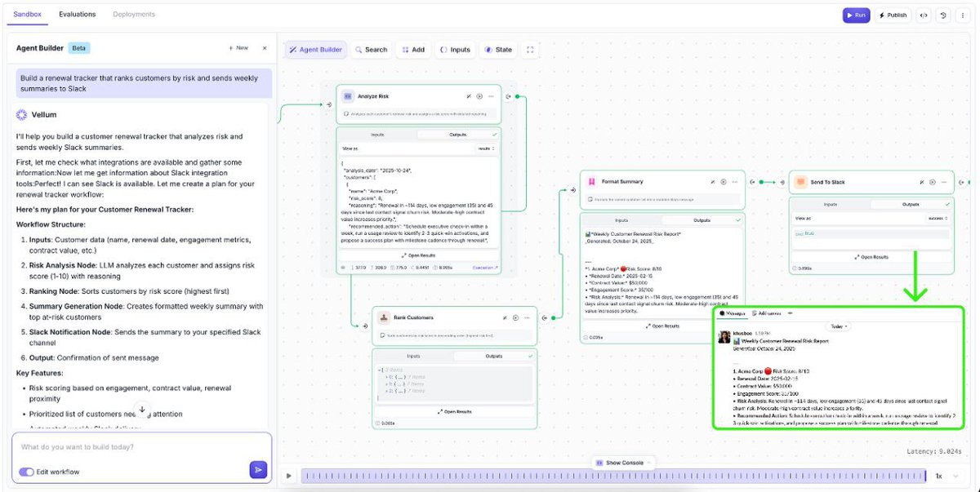Open the three-dot menu on Send To Slack node
The width and height of the screenshot is (980, 492).
tap(943, 181)
